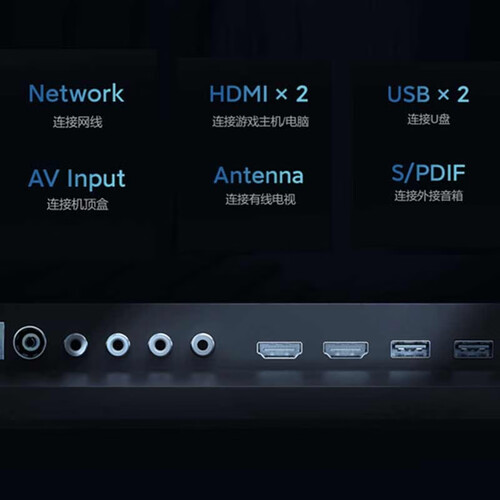Click the 连接机顶盒 caption
The width and height of the screenshot is (500, 500).
click(77, 204)
